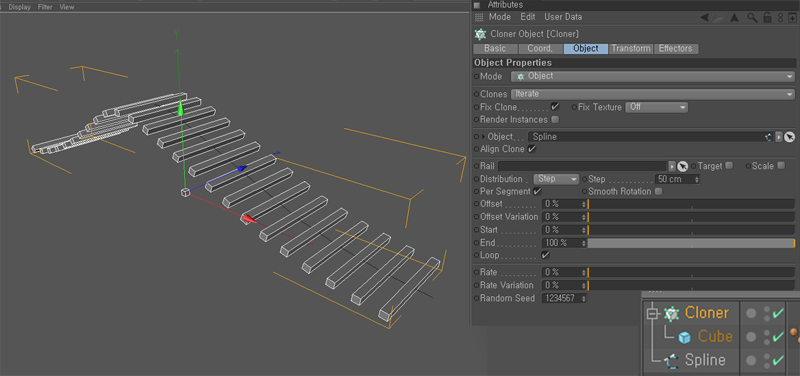Click the Cloner icon in the object tree

(x=672, y=313)
